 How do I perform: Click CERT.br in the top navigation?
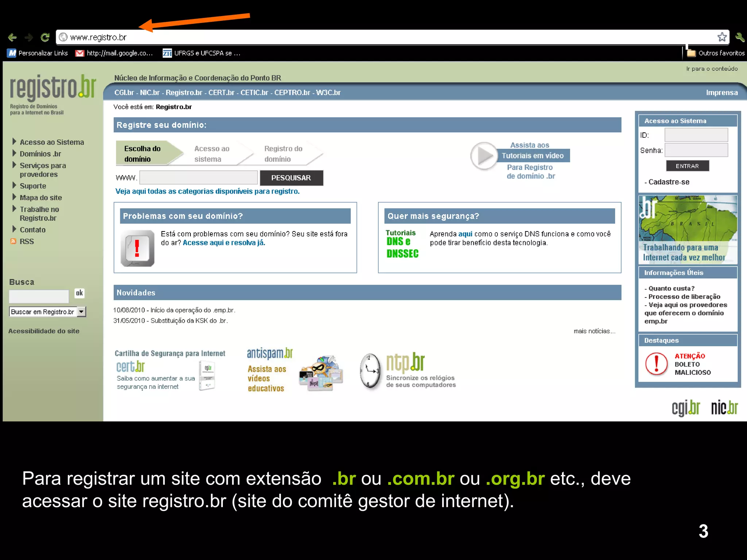coord(221,93)
